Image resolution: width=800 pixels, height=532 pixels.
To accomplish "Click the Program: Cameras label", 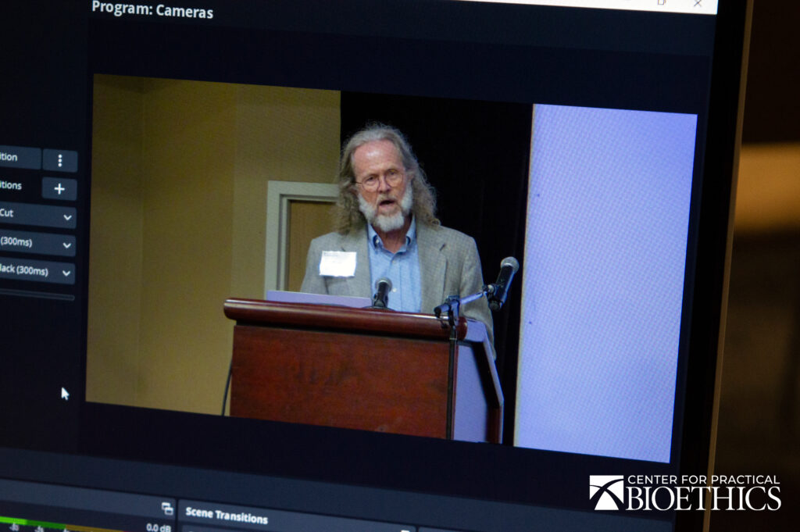I will pos(152,9).
